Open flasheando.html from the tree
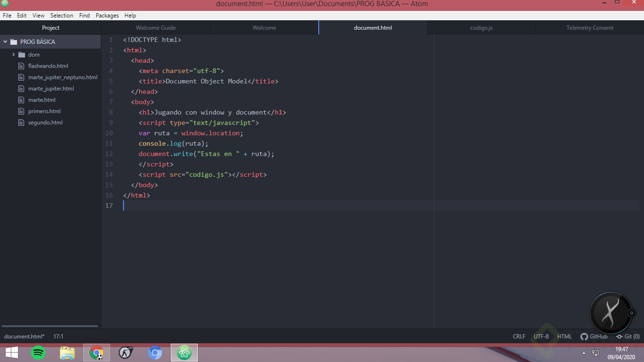This screenshot has width=644, height=362. click(48, 66)
